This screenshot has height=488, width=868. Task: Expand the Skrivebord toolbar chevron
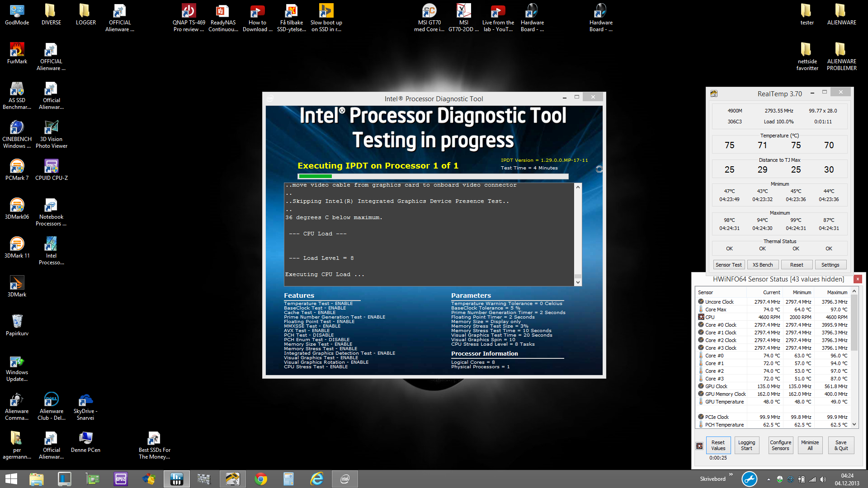731,474
